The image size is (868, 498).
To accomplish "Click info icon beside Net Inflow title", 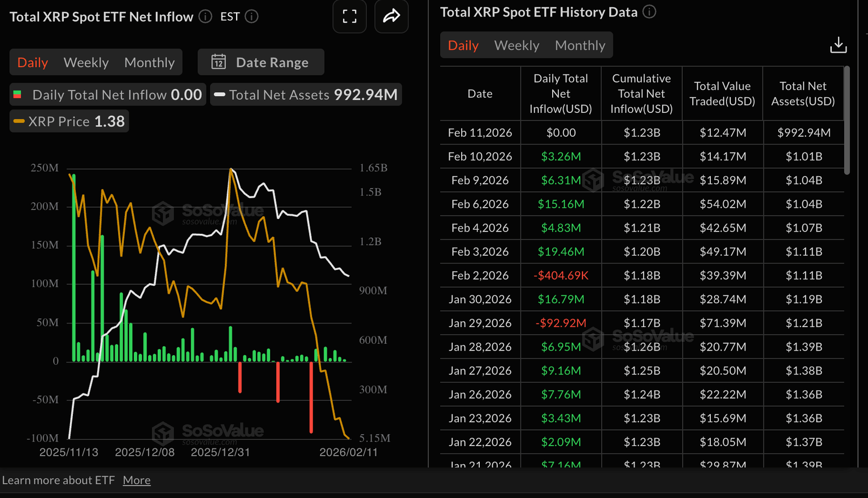I will pos(205,16).
